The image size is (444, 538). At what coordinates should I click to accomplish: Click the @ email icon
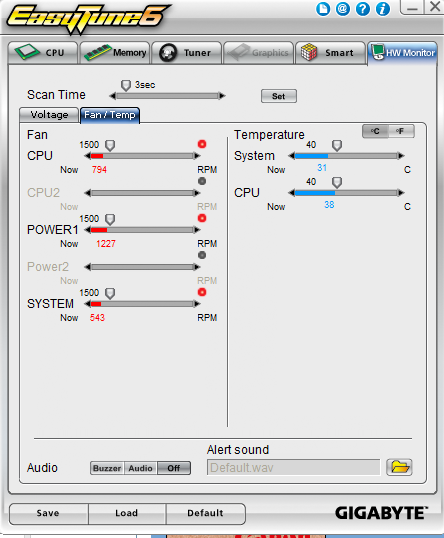(x=342, y=9)
